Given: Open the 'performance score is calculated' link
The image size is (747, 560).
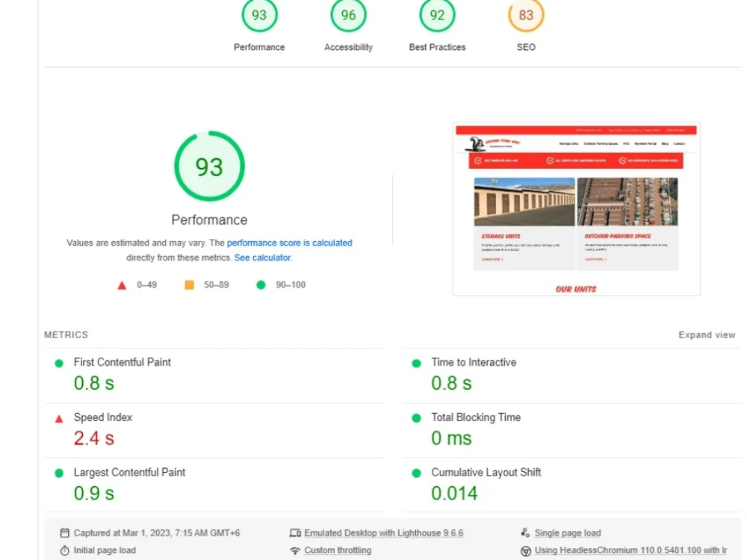Looking at the screenshot, I should pos(290,243).
